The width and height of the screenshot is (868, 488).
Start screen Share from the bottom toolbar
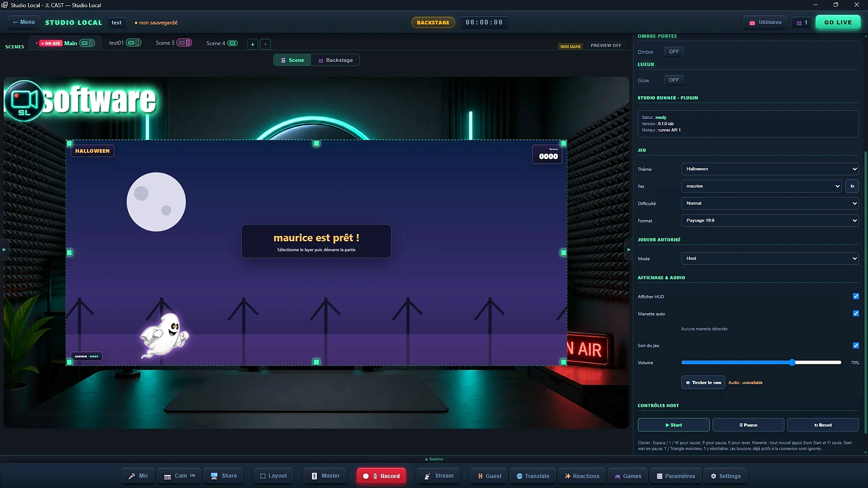pyautogui.click(x=223, y=476)
